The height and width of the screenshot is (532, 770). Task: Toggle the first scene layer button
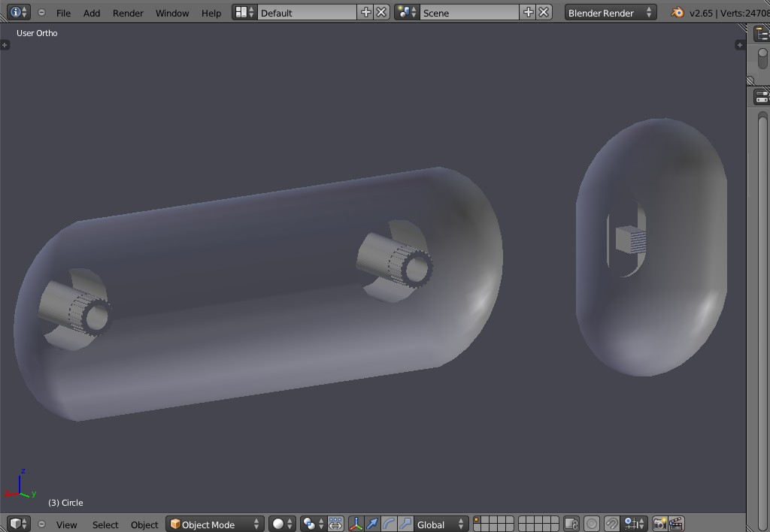(478, 519)
